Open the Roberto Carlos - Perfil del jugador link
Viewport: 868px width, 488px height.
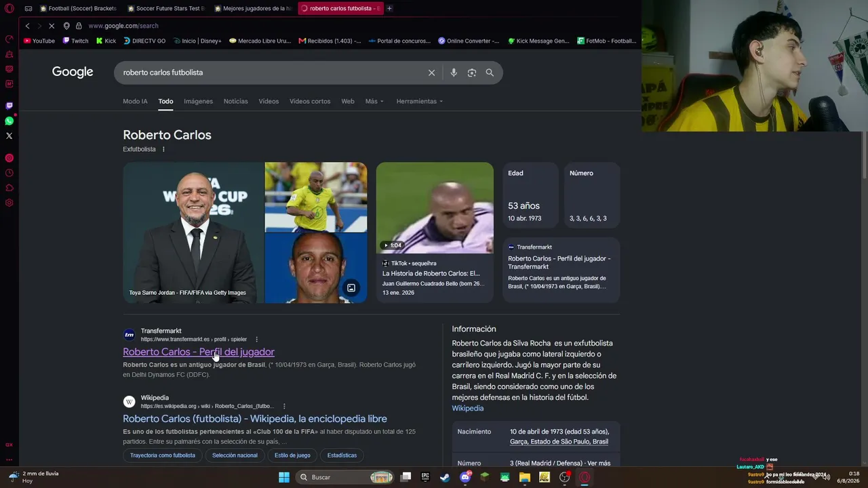199,352
